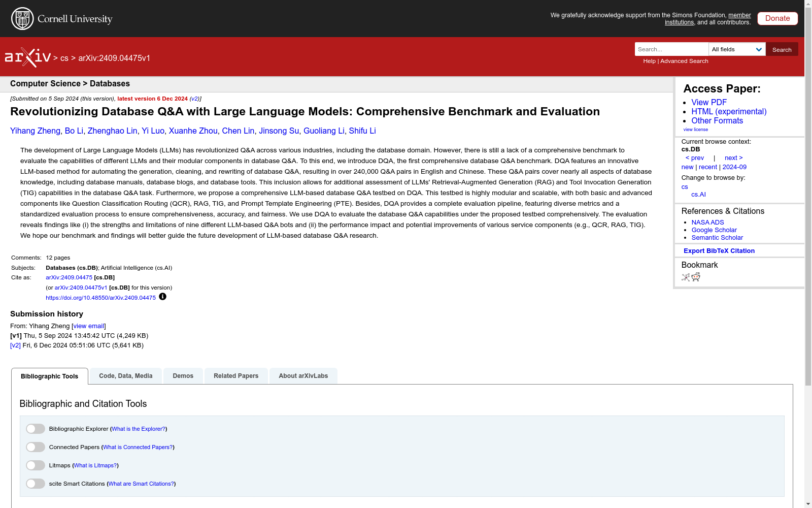Open [v2] in Submission history
The image size is (812, 508).
click(15, 345)
